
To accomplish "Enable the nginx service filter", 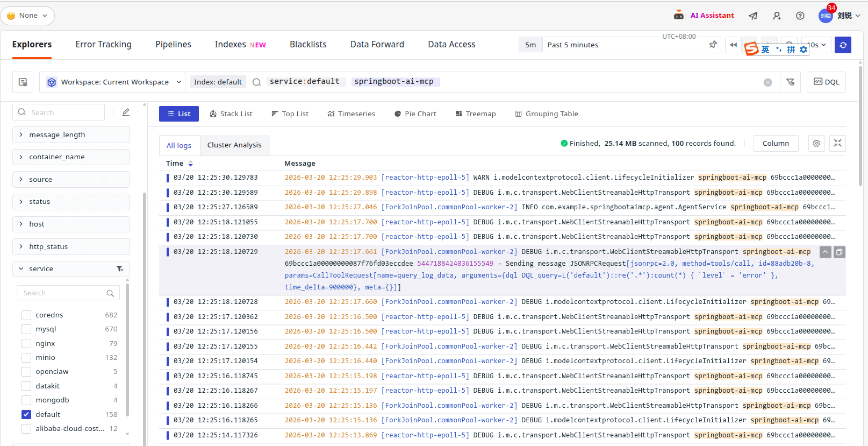I will pyautogui.click(x=26, y=343).
